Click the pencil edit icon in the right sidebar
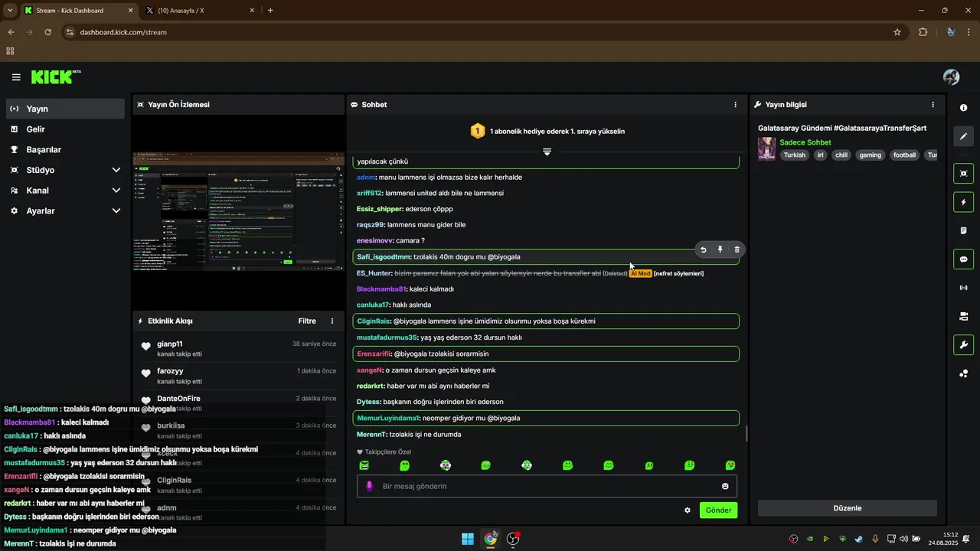Screen dimensions: 980x551 point(963,136)
